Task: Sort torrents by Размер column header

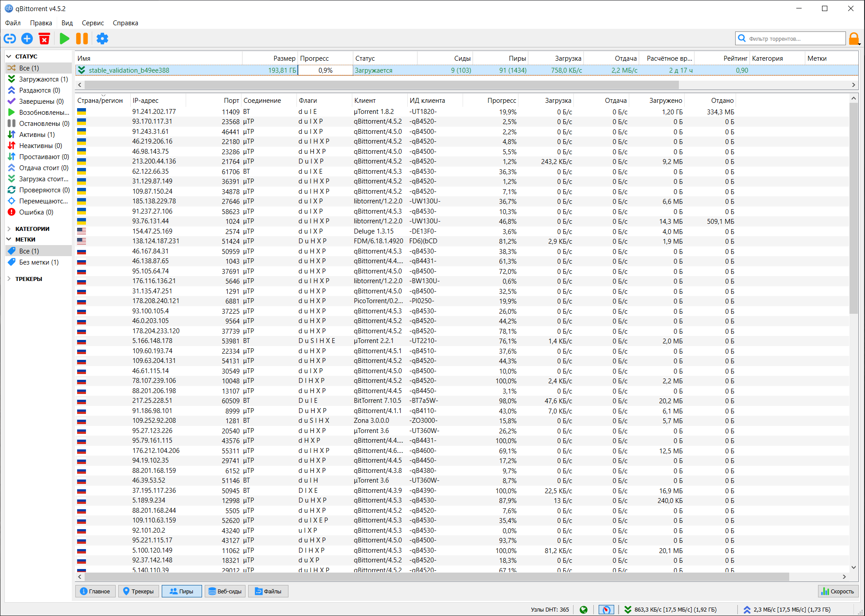Action: coord(270,58)
